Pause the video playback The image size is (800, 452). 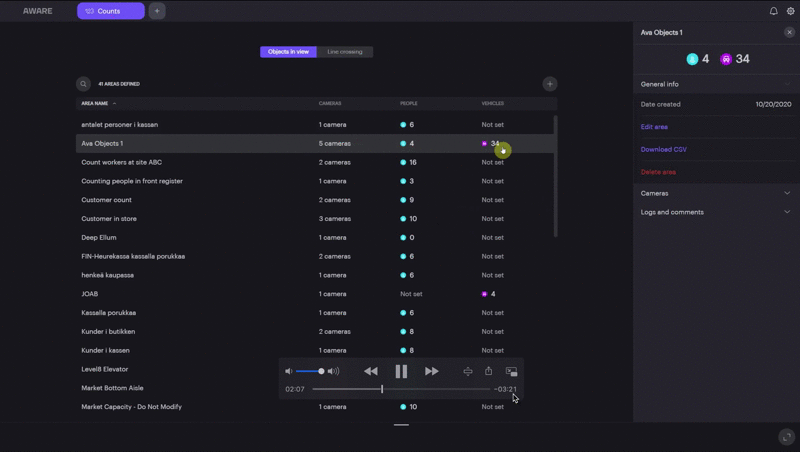[401, 371]
